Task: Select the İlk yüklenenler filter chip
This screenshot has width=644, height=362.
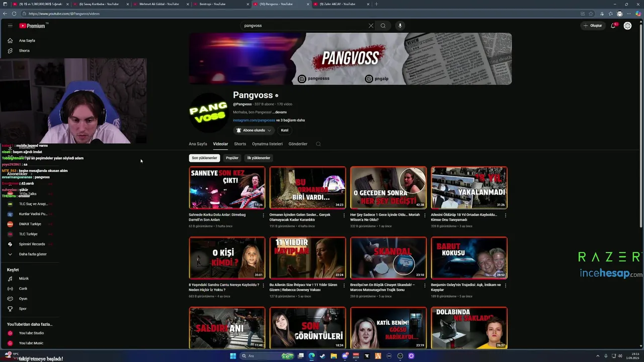Action: click(259, 158)
